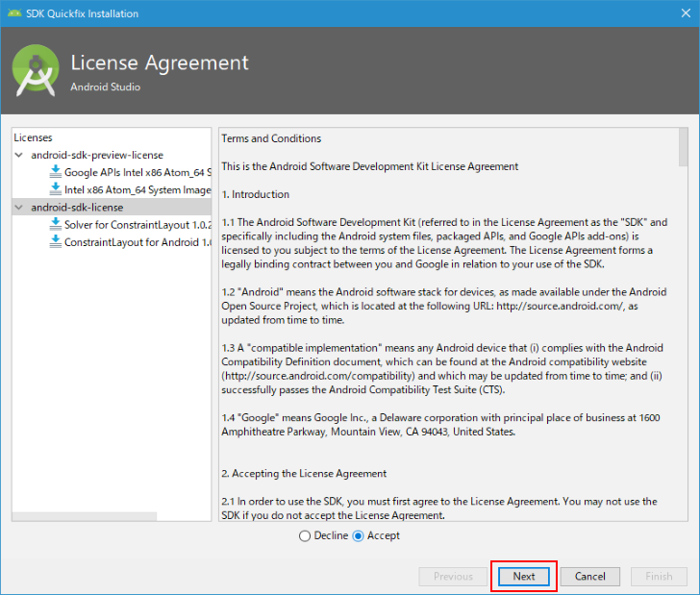Click download icon beside Solver for ConstraintLayout
700x595 pixels.
(x=56, y=224)
